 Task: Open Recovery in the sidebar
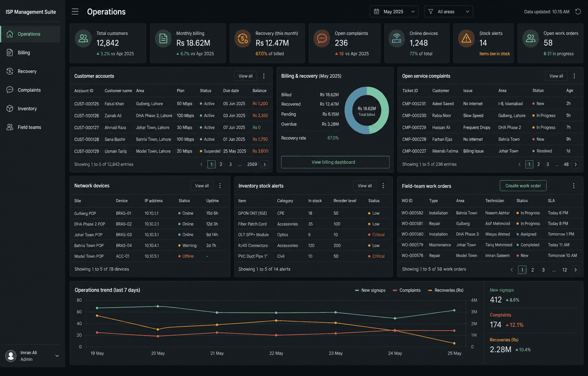(x=31, y=71)
